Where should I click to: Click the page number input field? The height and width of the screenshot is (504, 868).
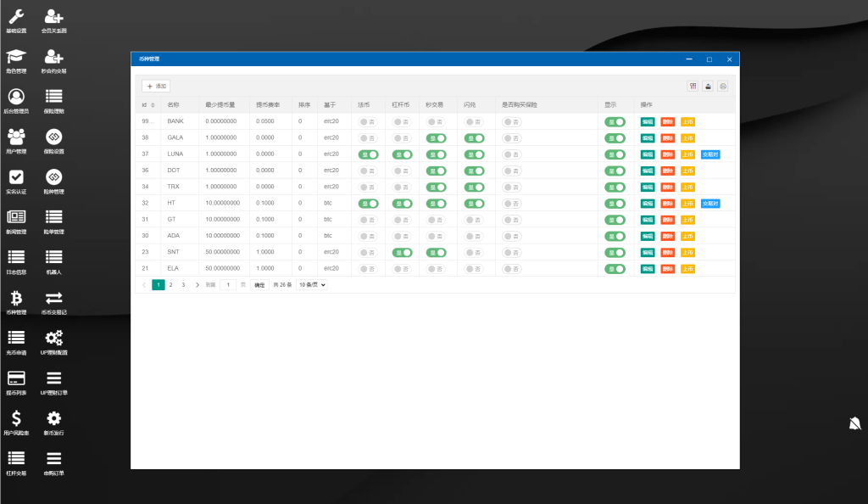coord(228,285)
